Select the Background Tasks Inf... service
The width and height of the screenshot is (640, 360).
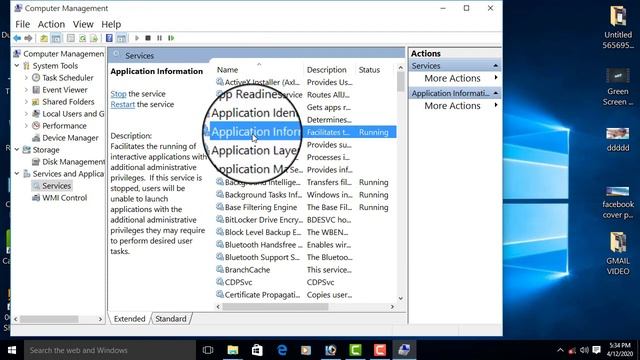point(305,195)
